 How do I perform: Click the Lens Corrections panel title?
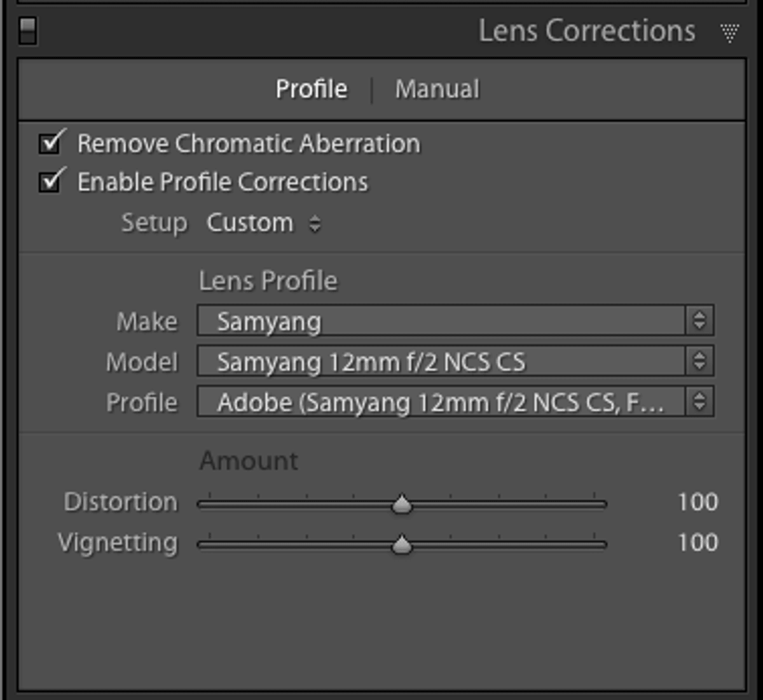point(586,31)
